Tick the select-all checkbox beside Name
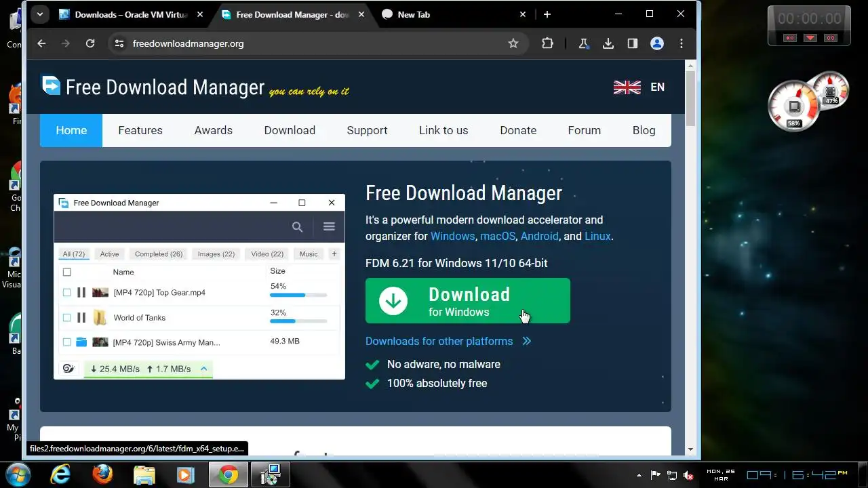868x488 pixels. [x=66, y=272]
